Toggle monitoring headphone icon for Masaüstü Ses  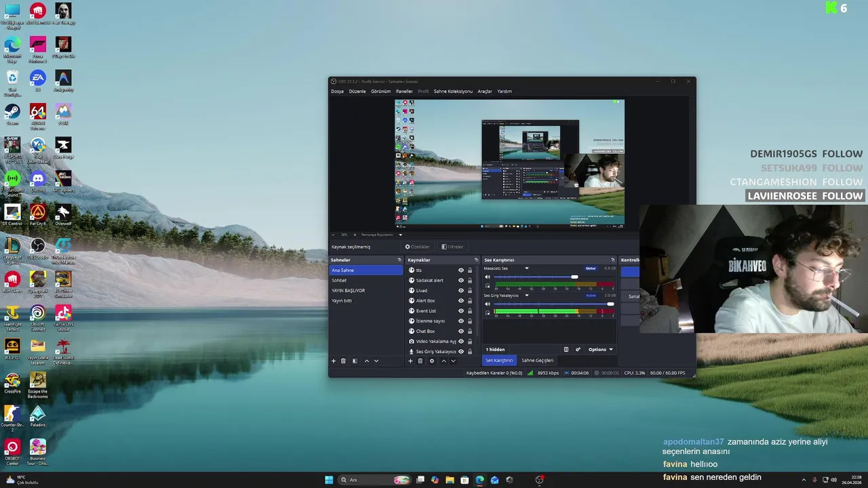point(487,285)
